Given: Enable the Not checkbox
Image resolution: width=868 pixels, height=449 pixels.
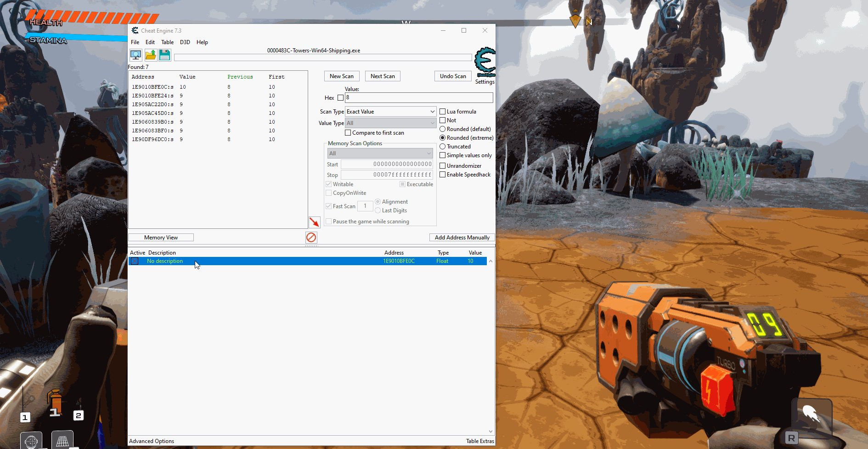Looking at the screenshot, I should point(443,120).
